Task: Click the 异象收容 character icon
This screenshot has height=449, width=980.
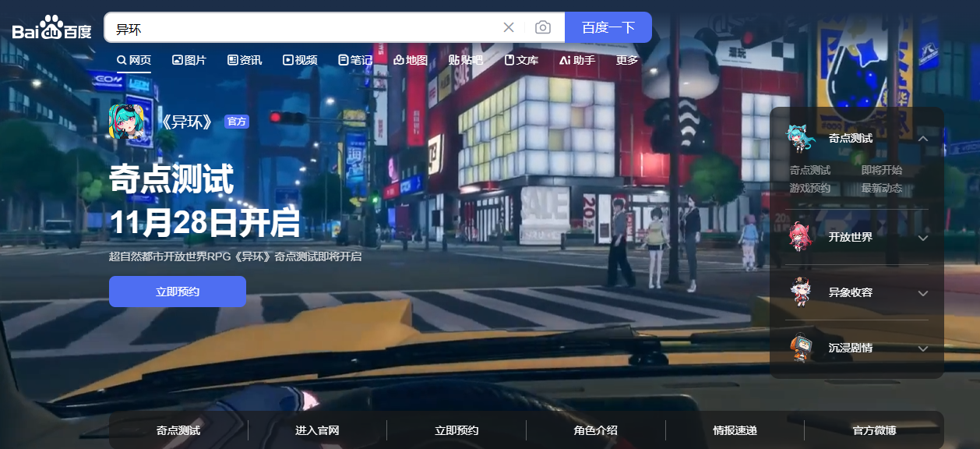Action: [800, 292]
